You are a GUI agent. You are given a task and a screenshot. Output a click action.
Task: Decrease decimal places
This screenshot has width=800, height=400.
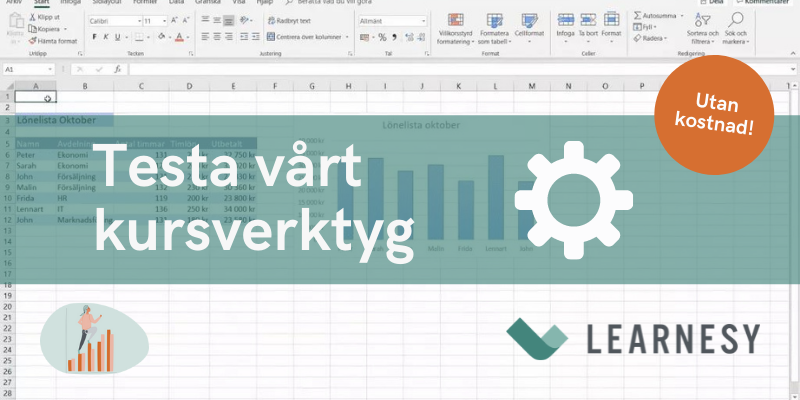(422, 37)
